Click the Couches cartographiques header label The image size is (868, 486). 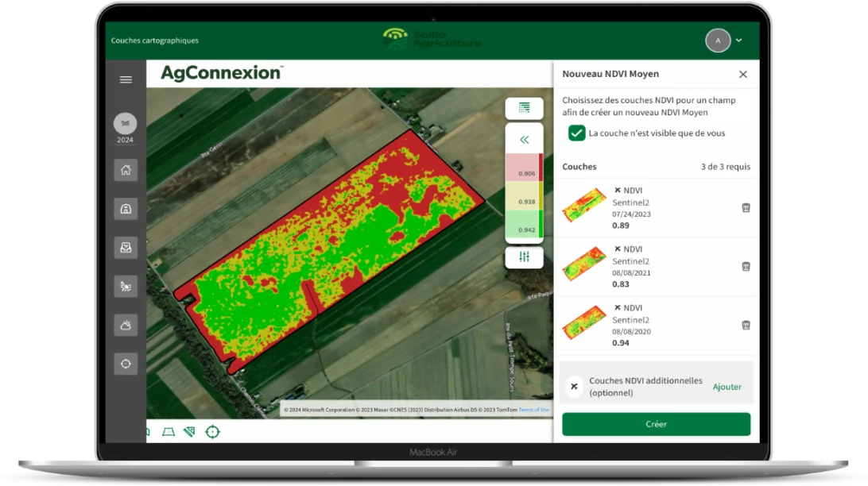pyautogui.click(x=154, y=40)
